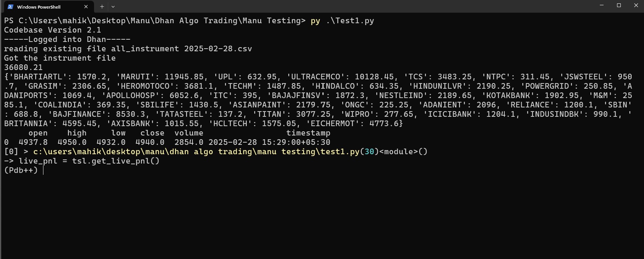Close the Windows PowerShell tab
Image resolution: width=644 pixels, height=259 pixels.
click(86, 7)
